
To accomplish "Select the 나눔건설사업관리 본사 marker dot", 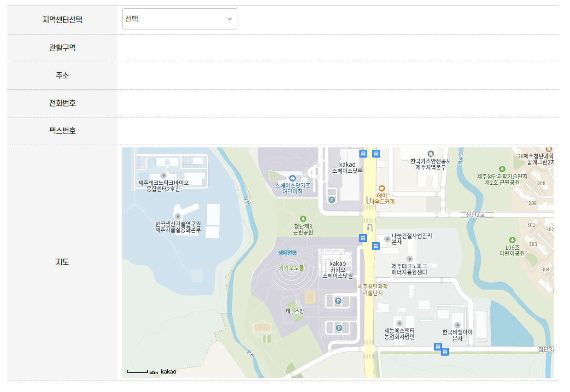I will tap(387, 239).
